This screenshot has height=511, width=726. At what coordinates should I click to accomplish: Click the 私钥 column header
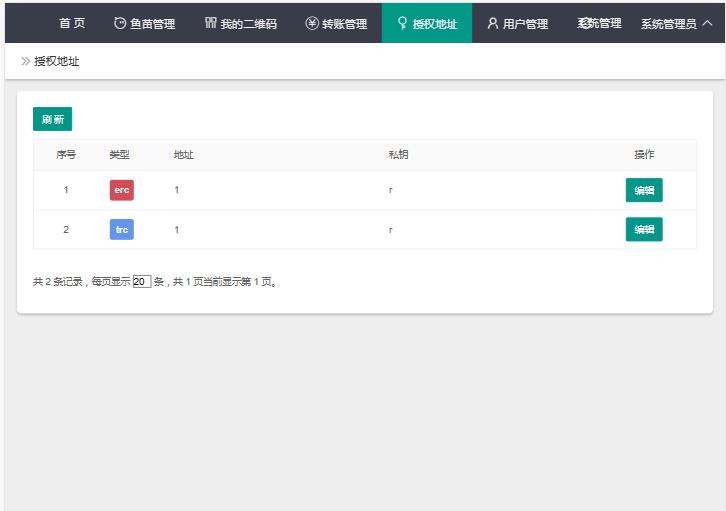tap(398, 155)
